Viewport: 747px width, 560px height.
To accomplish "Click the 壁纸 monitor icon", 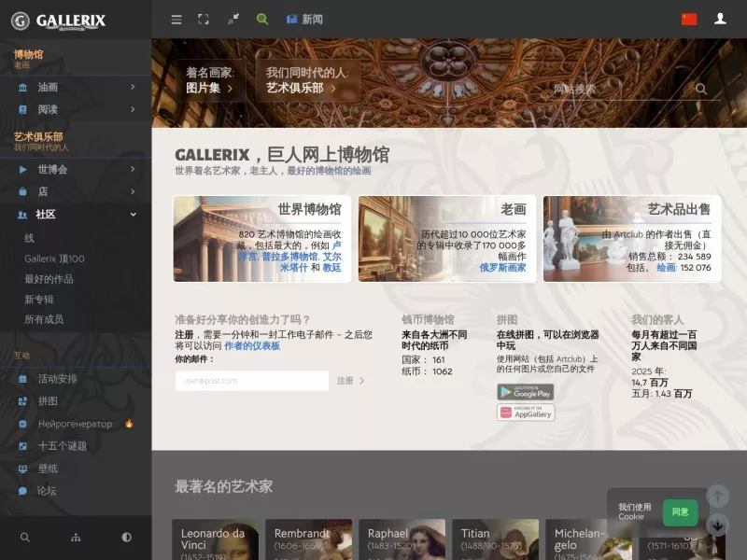I will pyautogui.click(x=22, y=469).
